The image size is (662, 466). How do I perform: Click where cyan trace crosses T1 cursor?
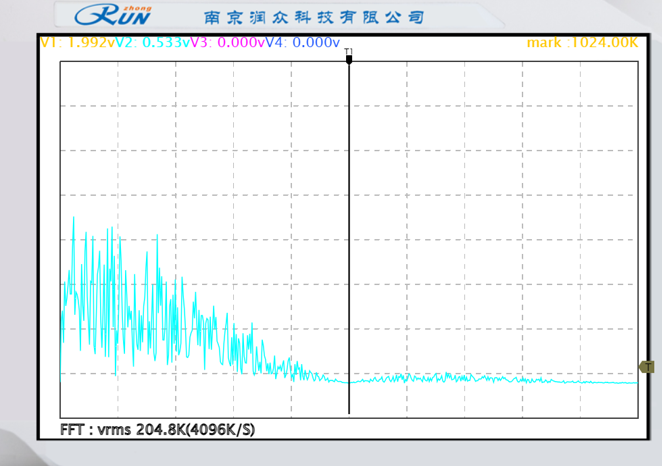[349, 381]
